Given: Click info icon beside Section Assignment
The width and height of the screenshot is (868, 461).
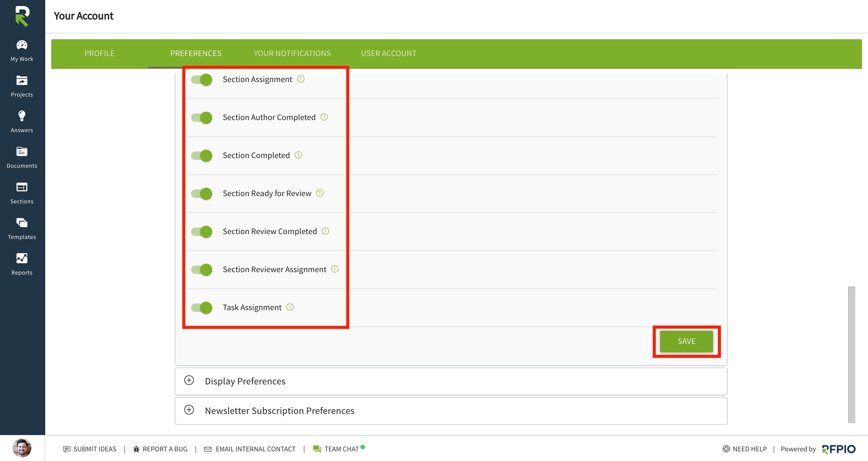Looking at the screenshot, I should click(x=300, y=79).
